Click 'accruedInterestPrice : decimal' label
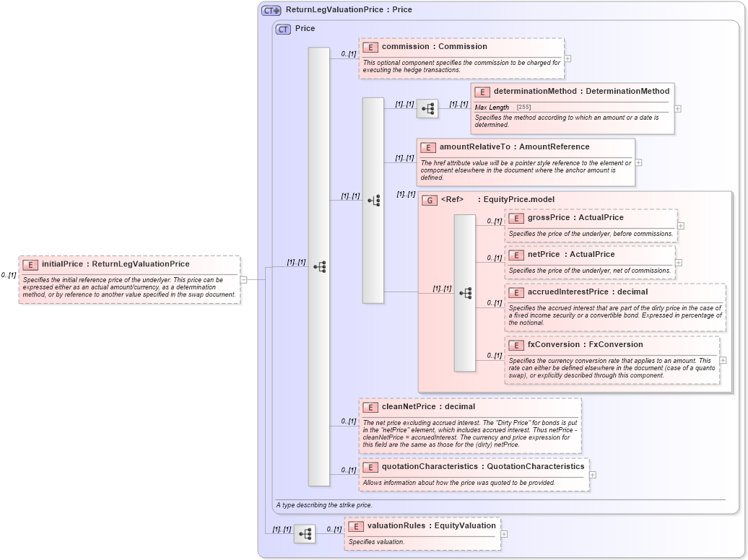Screen dimensions: 748x560 click(588, 292)
